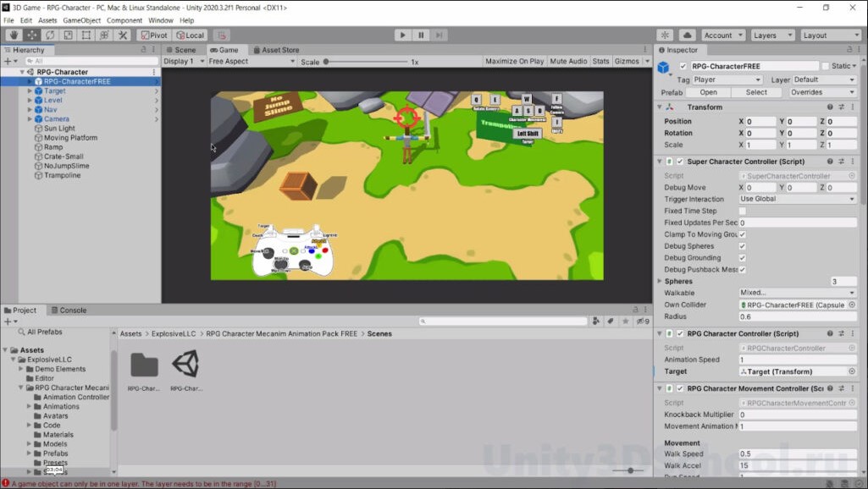Click Search by Label icon in Project
This screenshot has height=489, width=868.
click(610, 321)
